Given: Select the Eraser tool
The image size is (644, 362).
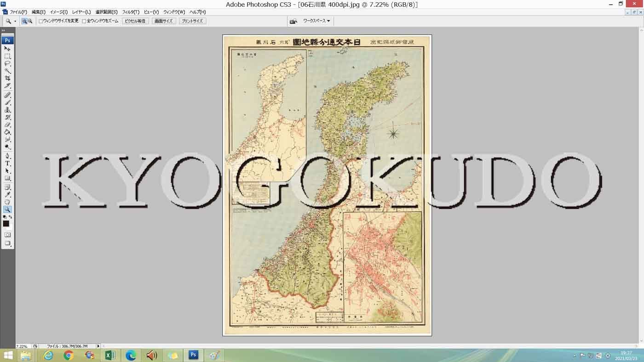Looking at the screenshot, I should [7, 124].
